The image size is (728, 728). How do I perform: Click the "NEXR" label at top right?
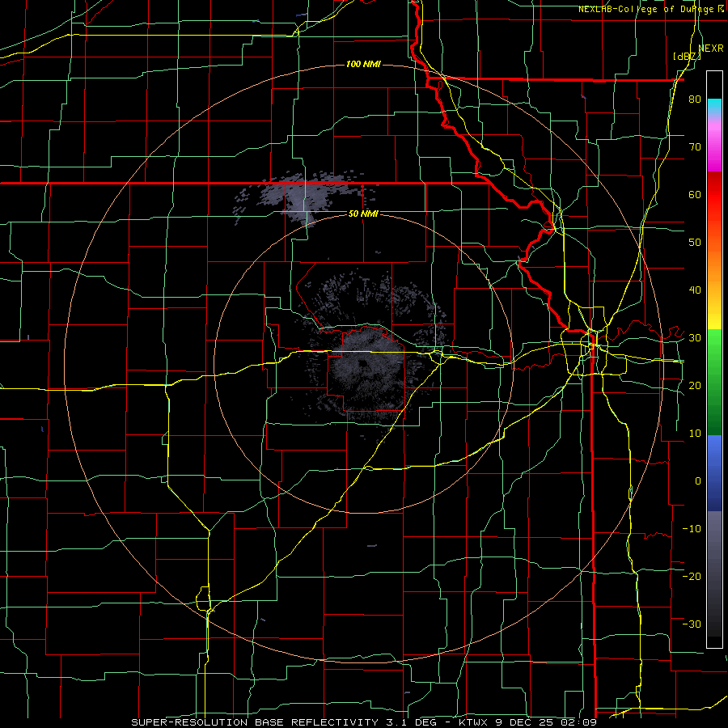click(x=711, y=49)
